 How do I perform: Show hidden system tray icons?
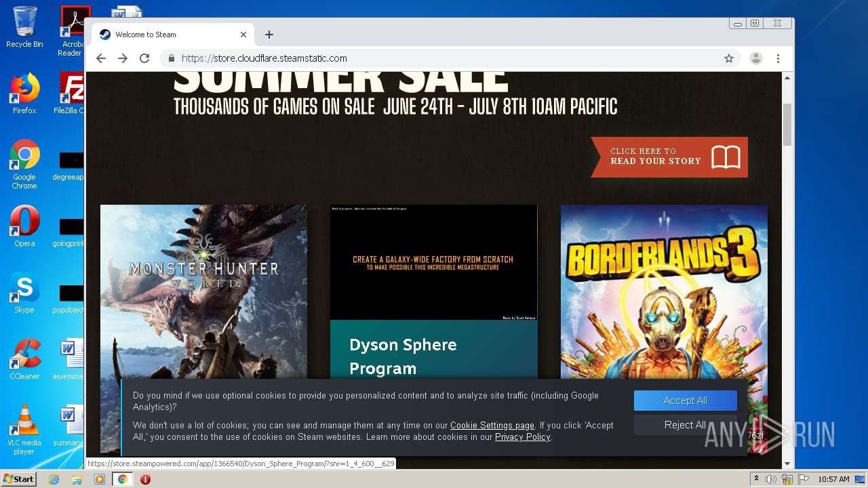click(x=757, y=479)
